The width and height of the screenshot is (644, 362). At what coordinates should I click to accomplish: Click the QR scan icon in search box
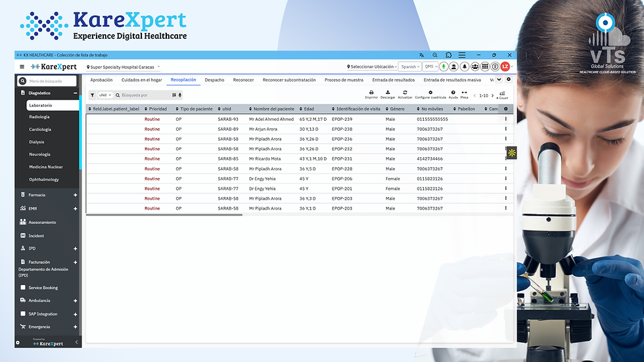[174, 95]
